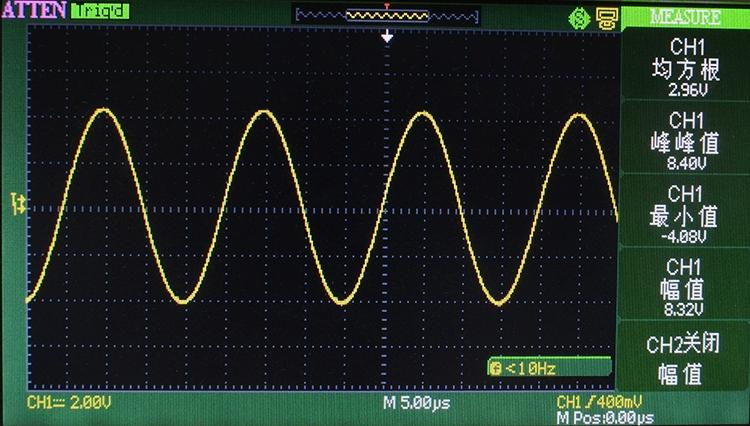This screenshot has height=426, width=750.
Task: Select CH1 peak-to-peak measurement 8.40V
Action: pyautogui.click(x=685, y=139)
